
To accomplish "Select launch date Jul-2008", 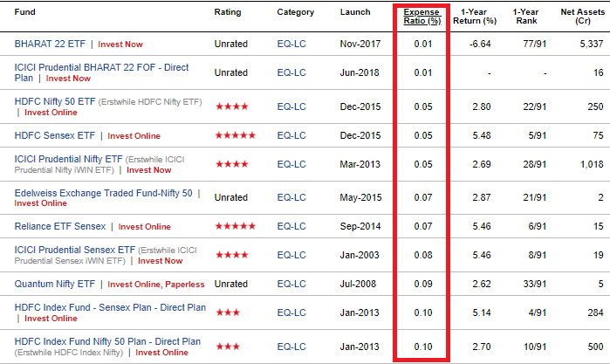I will (x=358, y=285).
